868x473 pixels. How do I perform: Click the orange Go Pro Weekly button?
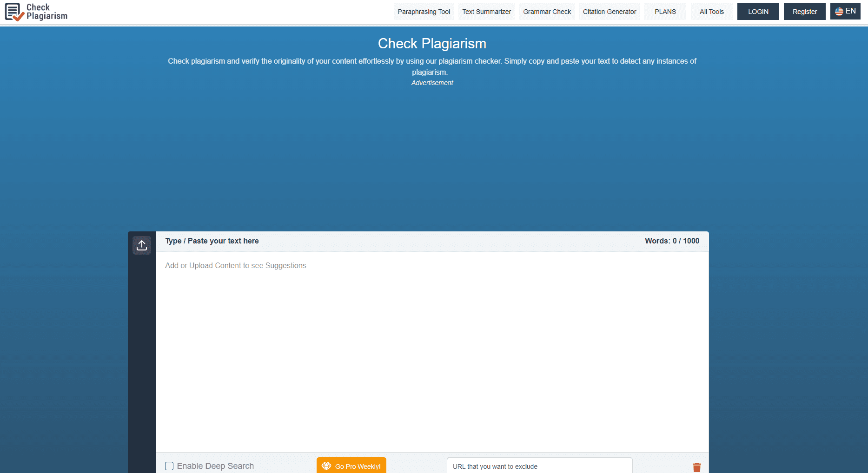click(x=351, y=466)
